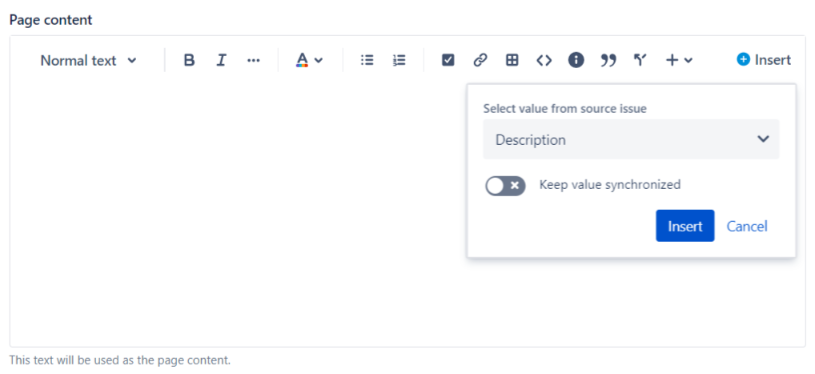Insert a table

[512, 60]
